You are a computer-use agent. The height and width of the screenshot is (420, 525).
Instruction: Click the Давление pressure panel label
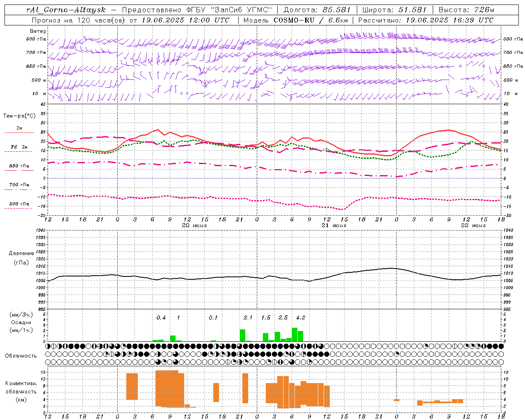pyautogui.click(x=21, y=253)
